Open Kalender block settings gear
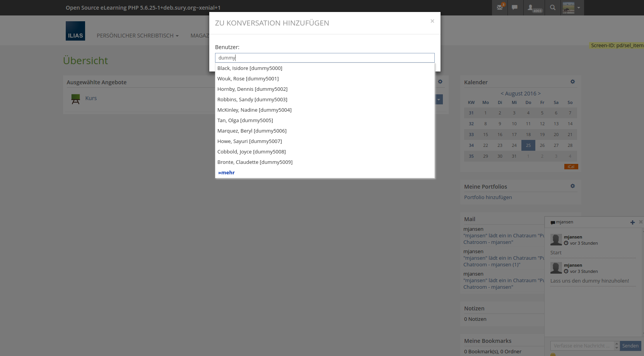 [x=572, y=82]
